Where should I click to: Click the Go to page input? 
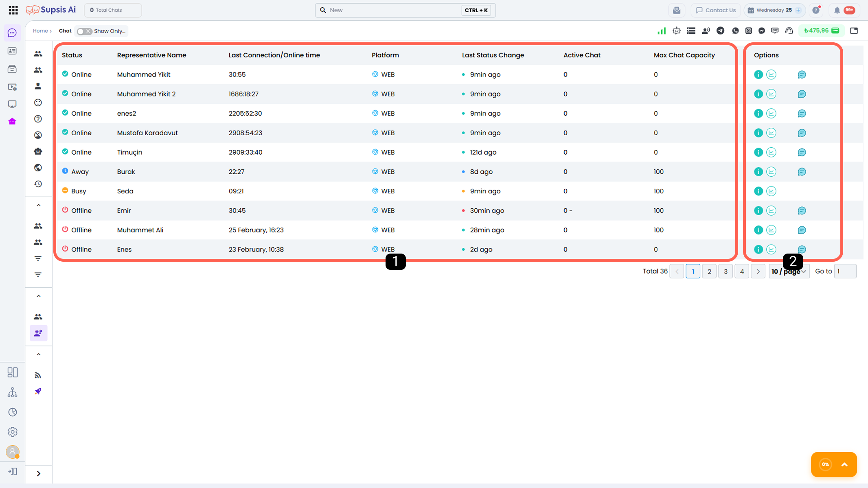(845, 271)
